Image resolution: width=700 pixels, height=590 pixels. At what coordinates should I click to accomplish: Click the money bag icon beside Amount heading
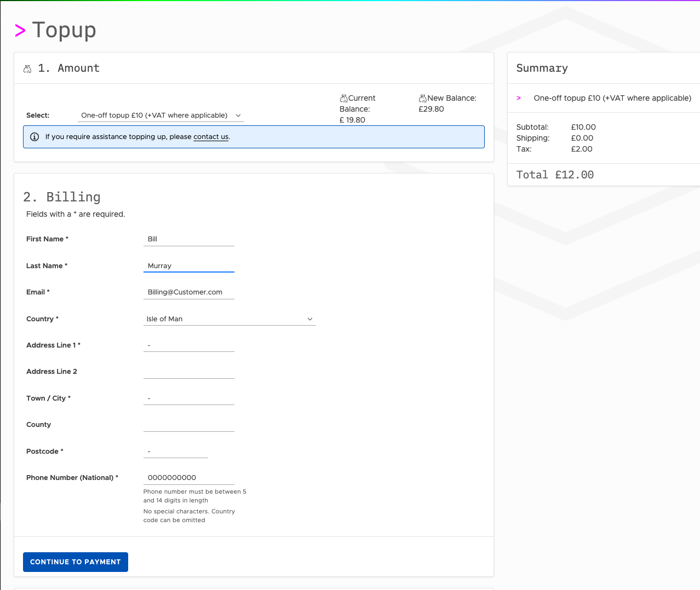[27, 69]
